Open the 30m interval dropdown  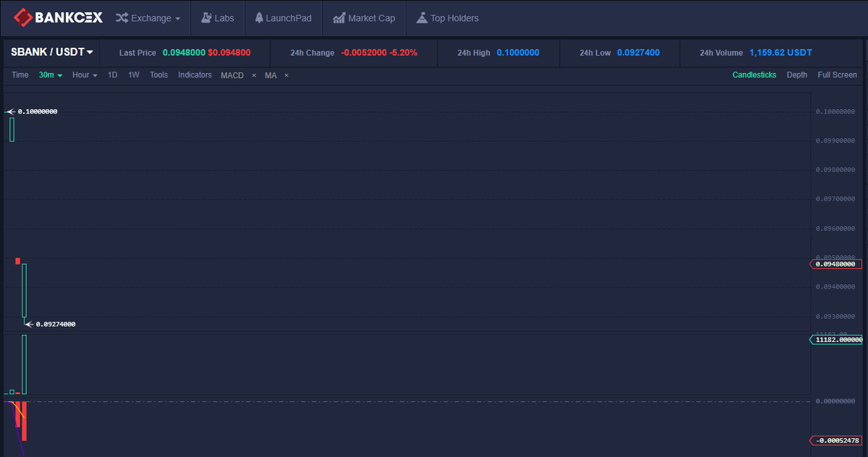click(51, 75)
